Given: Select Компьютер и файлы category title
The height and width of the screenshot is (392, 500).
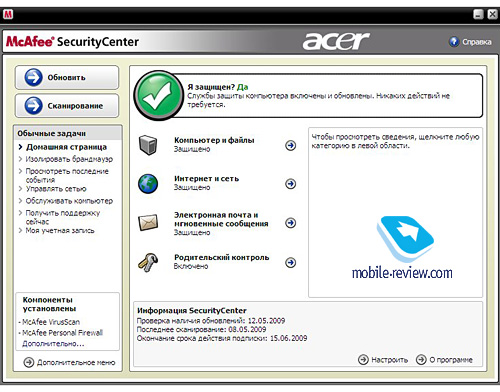Looking at the screenshot, I should click(214, 140).
